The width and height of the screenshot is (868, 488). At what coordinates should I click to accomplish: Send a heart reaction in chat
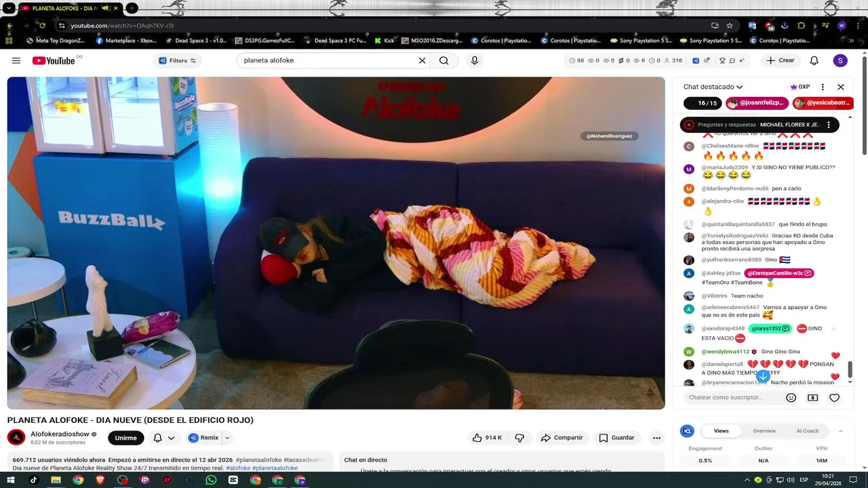pyautogui.click(x=835, y=398)
